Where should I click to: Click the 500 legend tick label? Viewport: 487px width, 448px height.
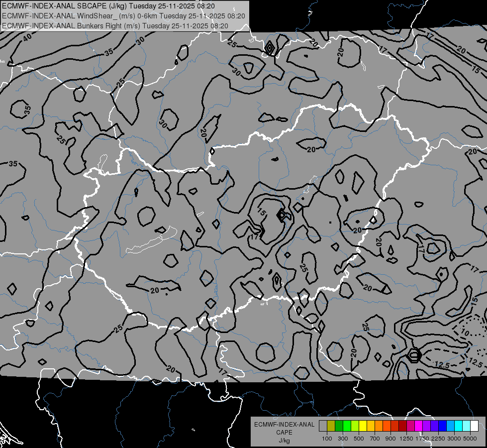359,439
